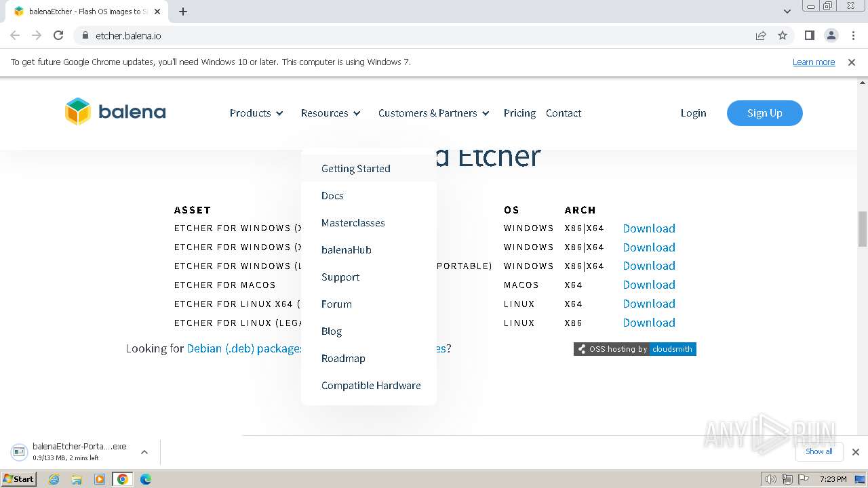This screenshot has height=488, width=868.
Task: Open a new tab with the plus icon
Action: tap(183, 12)
